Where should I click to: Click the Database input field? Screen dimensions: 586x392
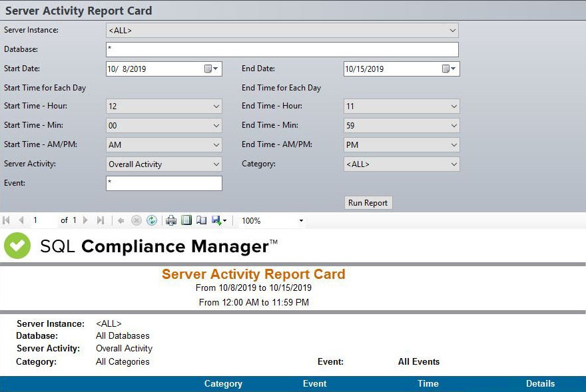[x=282, y=49]
